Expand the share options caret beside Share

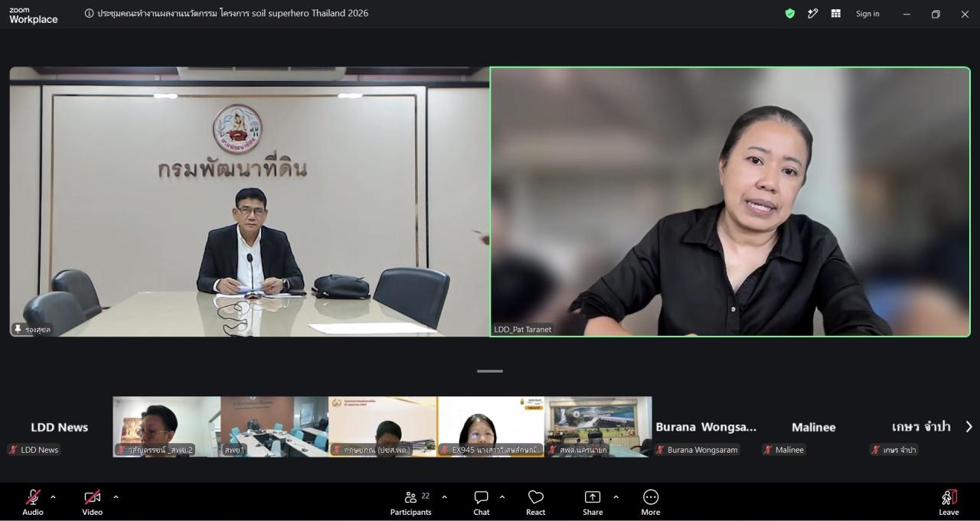tap(616, 497)
